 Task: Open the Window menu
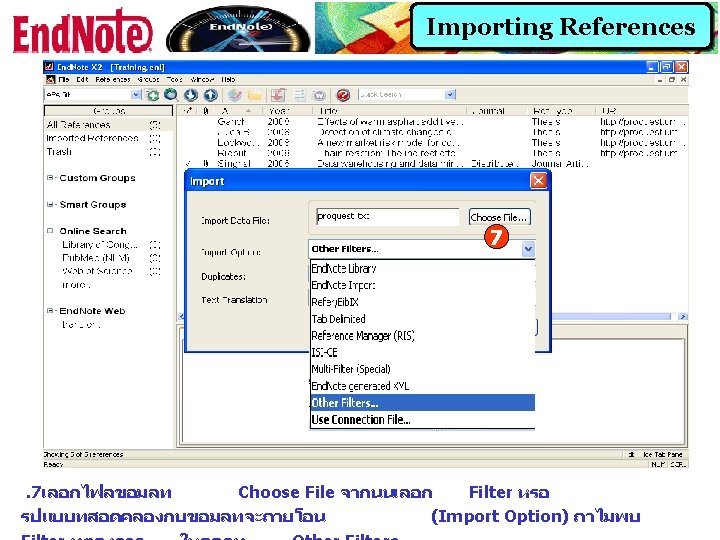click(x=202, y=79)
